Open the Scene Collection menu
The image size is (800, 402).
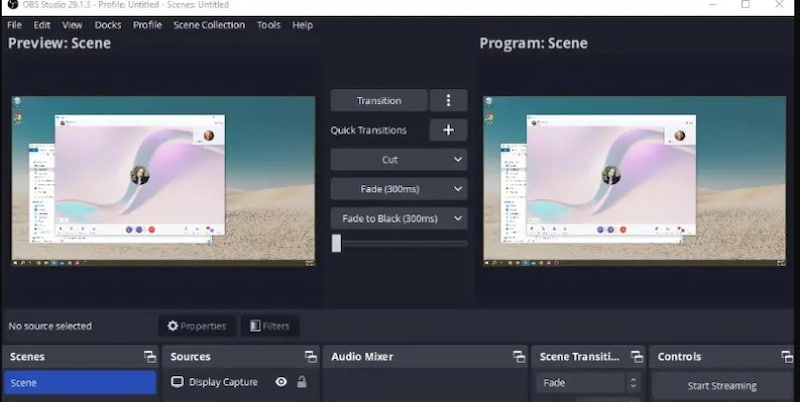pyautogui.click(x=208, y=25)
